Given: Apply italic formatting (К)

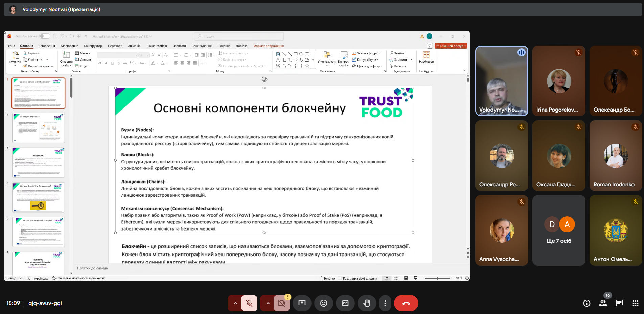Looking at the screenshot, I should click(x=106, y=63).
